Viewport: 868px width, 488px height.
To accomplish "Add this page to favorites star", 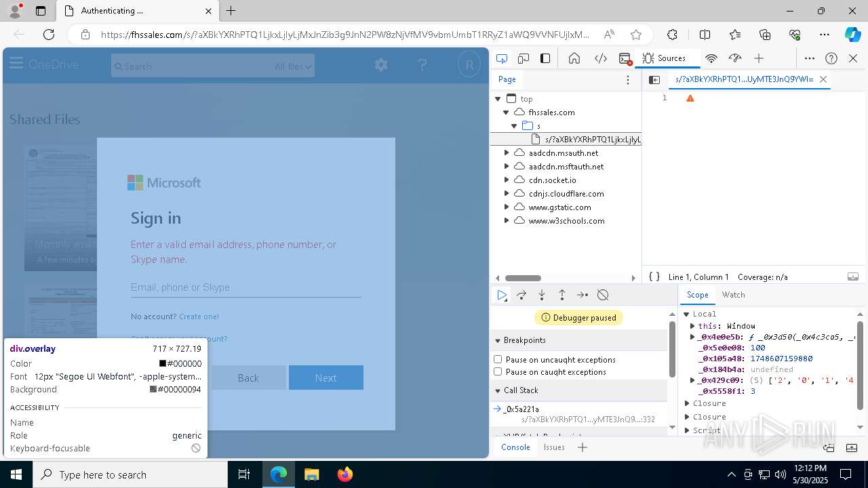I will coord(635,35).
